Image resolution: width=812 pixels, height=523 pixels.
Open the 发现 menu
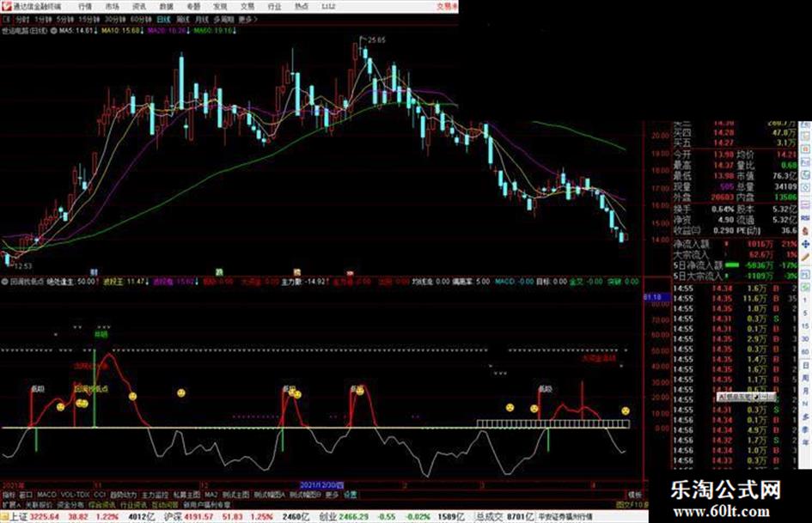[220, 7]
